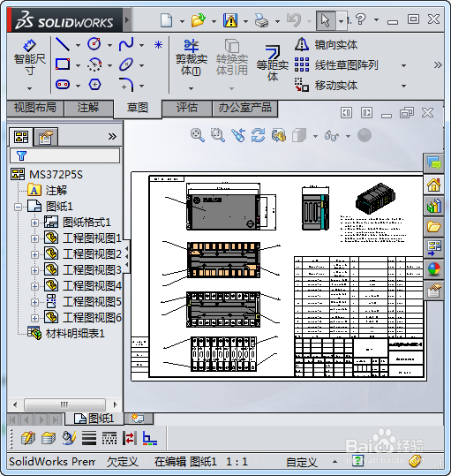Click Mirror Entities (镜向实体)
The width and height of the screenshot is (451, 476).
[x=326, y=45]
